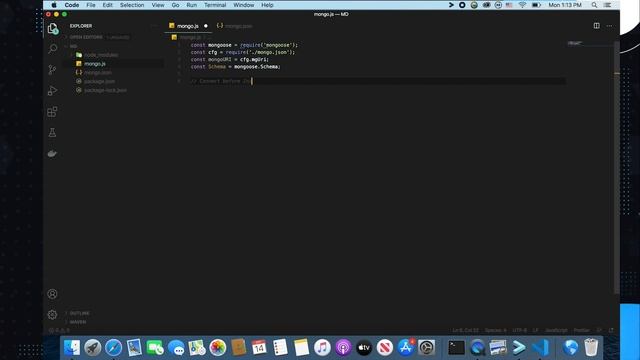Open the Notification Center icon in menu bar
The width and height of the screenshot is (640, 360).
[x=607, y=5]
